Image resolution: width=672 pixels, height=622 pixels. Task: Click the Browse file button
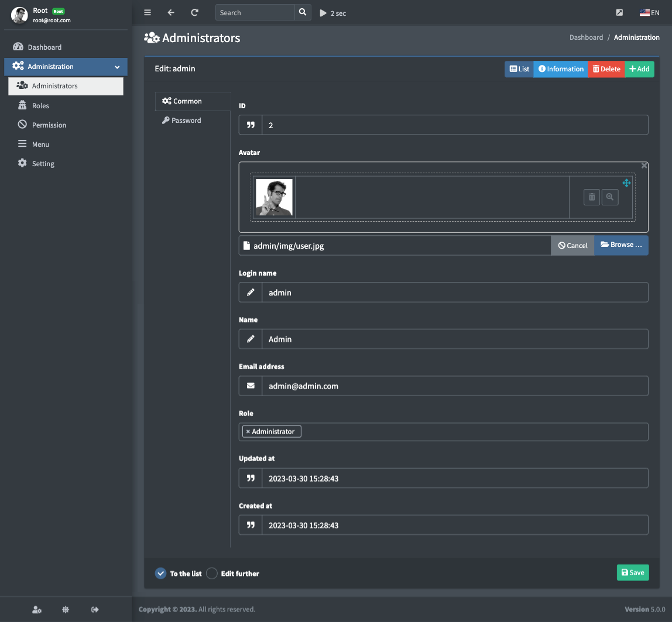click(621, 245)
